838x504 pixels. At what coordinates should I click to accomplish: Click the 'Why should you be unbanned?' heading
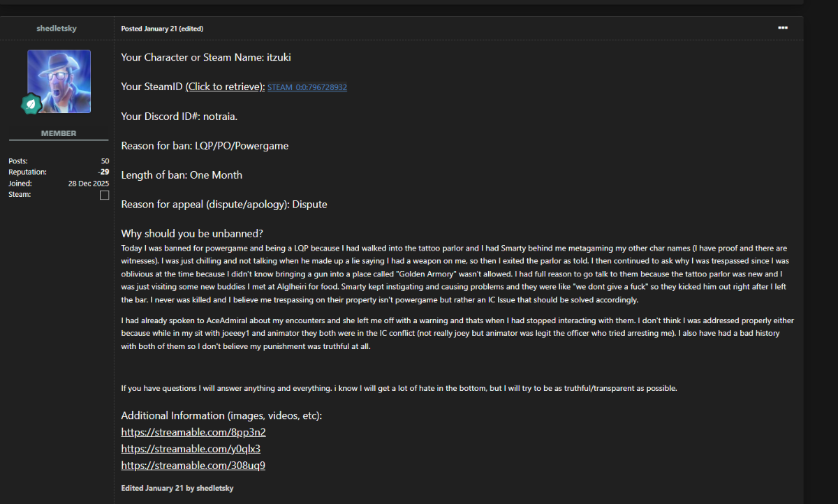click(192, 233)
